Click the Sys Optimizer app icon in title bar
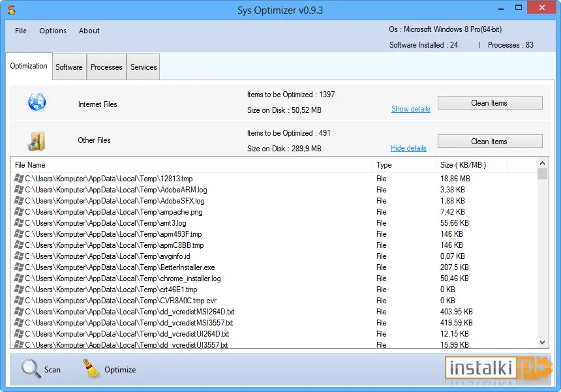This screenshot has width=561, height=392. (x=12, y=10)
